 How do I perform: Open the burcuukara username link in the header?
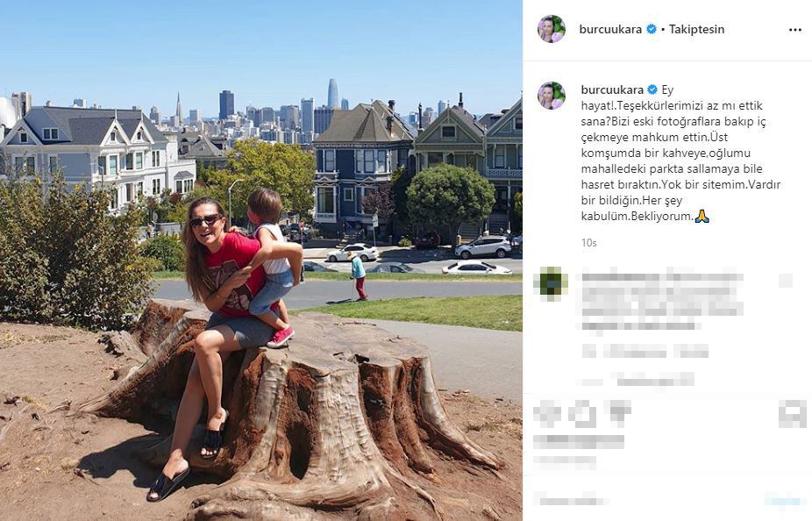coord(610,29)
